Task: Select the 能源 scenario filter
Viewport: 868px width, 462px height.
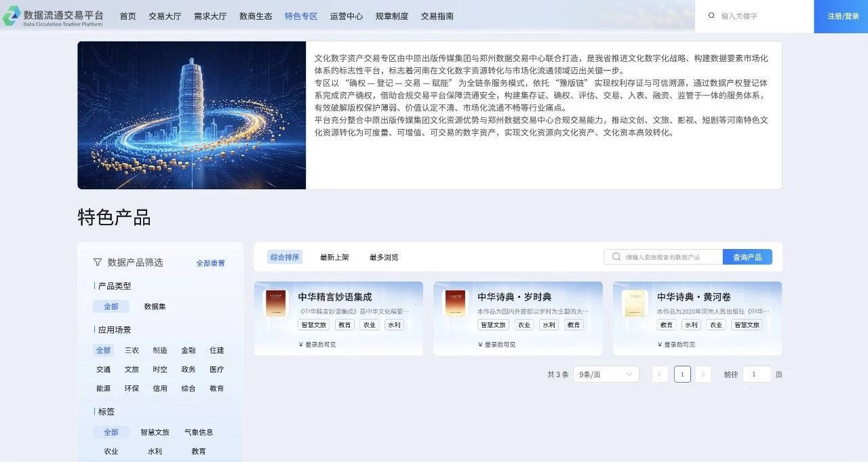Action: (103, 389)
